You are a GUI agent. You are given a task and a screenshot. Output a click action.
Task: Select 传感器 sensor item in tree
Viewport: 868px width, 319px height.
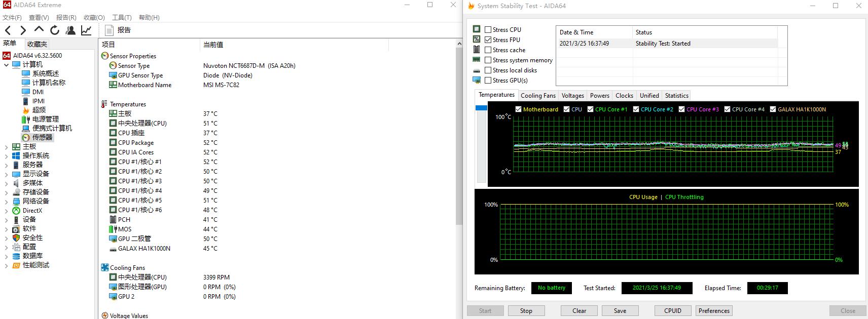[42, 137]
